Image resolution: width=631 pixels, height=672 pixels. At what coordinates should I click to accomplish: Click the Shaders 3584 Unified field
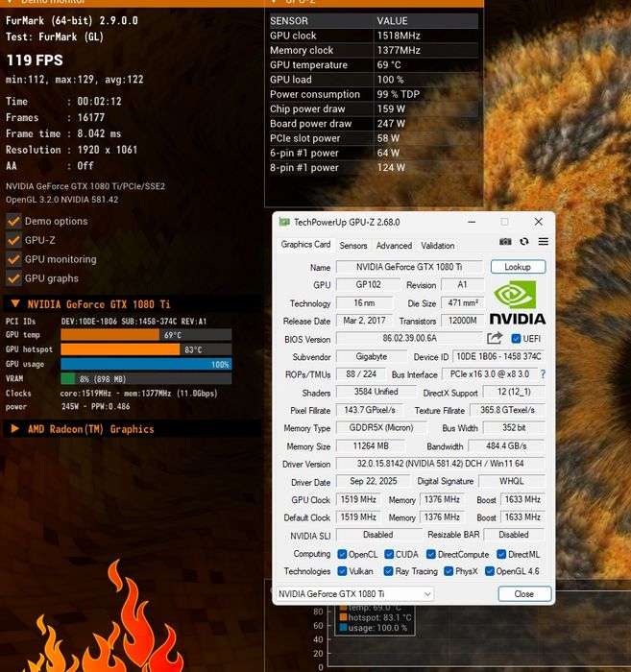376,392
